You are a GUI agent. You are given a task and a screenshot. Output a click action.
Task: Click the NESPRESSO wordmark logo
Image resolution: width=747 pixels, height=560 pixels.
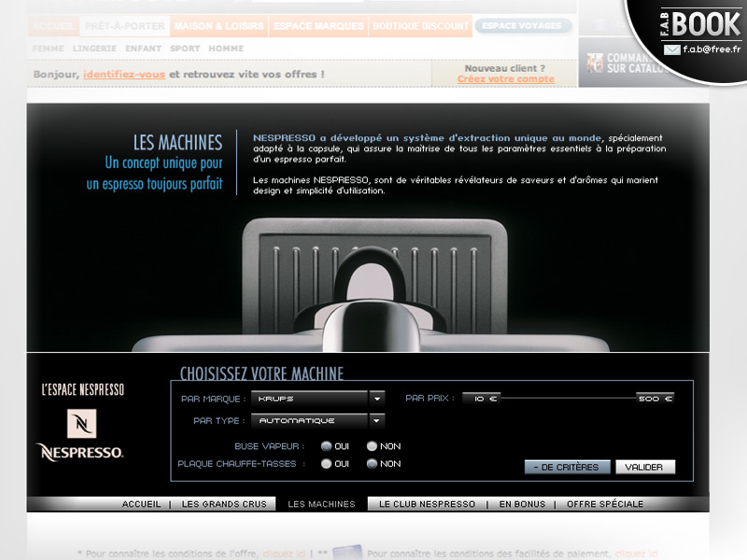(80, 453)
